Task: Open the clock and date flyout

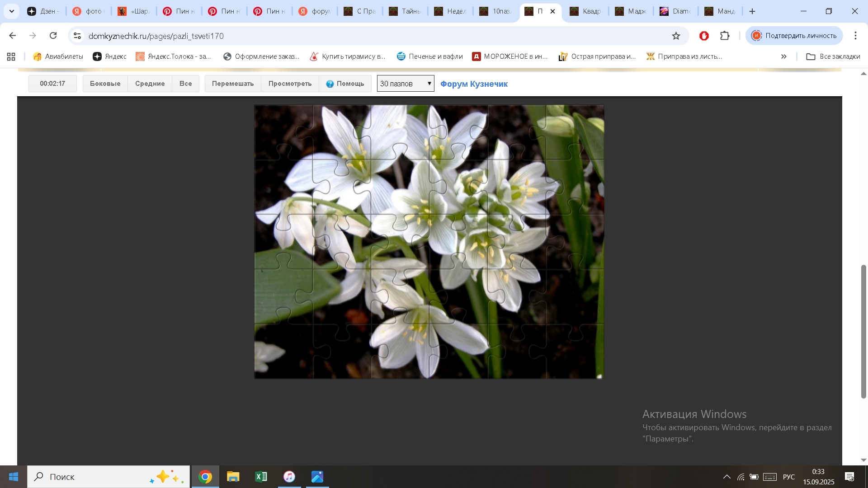Action: 818,477
